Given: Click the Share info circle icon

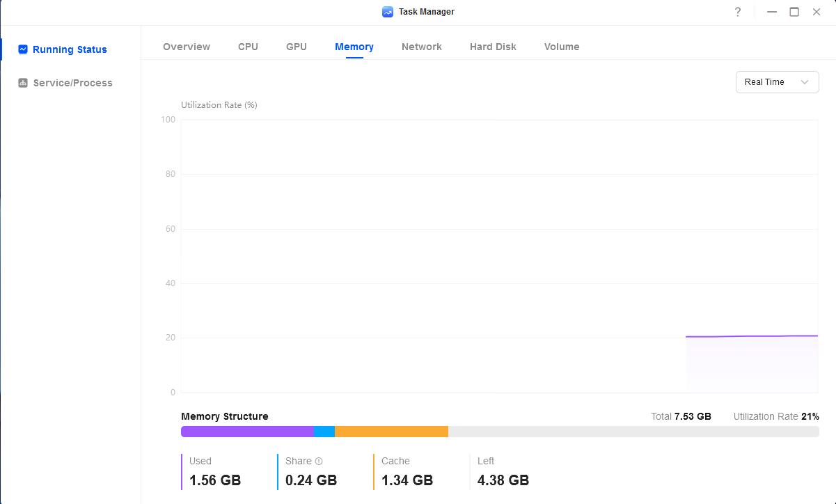Looking at the screenshot, I should tap(319, 461).
